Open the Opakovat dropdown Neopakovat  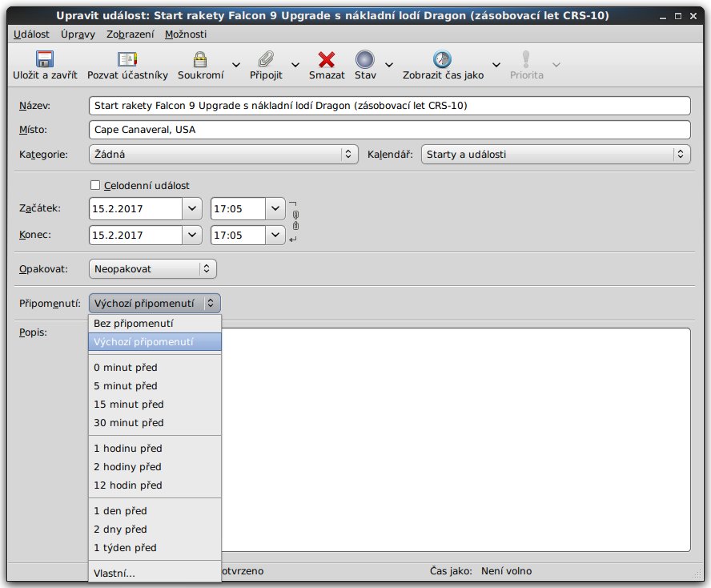pos(152,269)
